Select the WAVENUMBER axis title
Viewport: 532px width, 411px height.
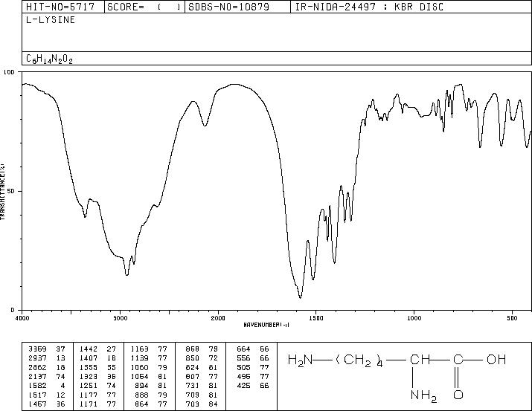tap(266, 325)
